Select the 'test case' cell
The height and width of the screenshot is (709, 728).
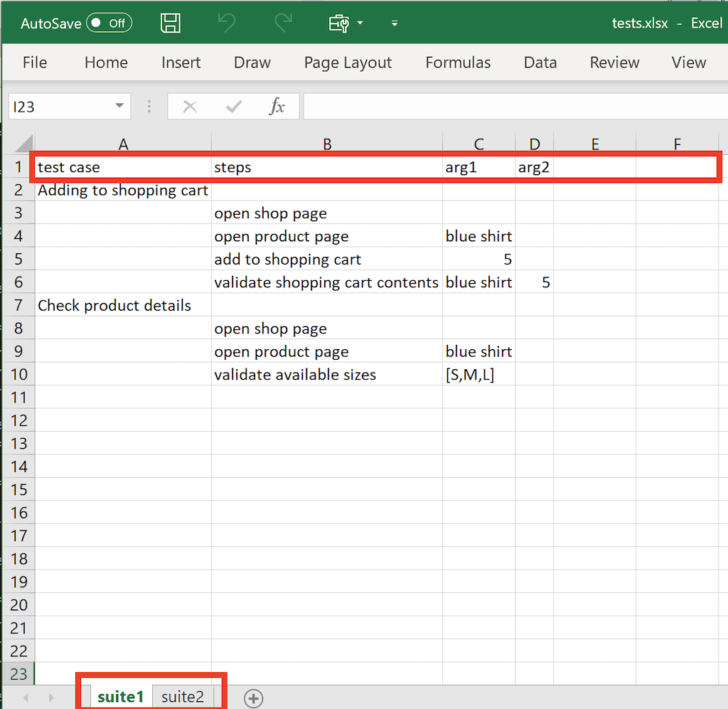point(123,166)
